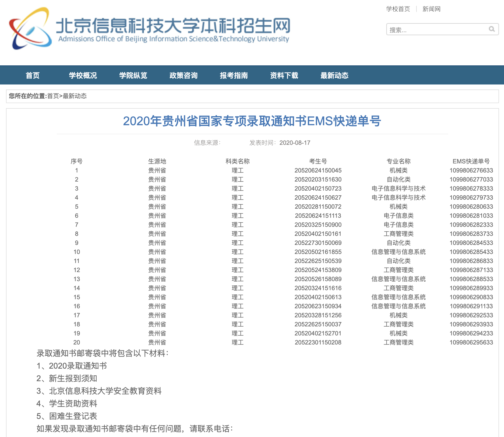Select 学院纵览 in the navigation bar
This screenshot has width=504, height=437.
[x=133, y=75]
